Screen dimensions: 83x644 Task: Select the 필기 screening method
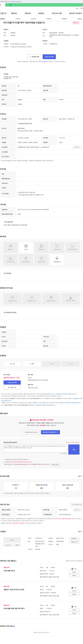(51, 364)
